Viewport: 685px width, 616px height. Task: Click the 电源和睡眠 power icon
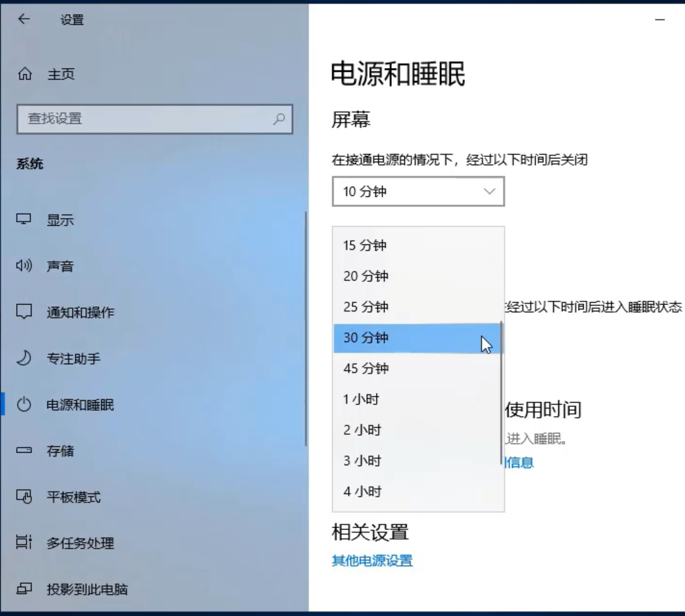(24, 404)
